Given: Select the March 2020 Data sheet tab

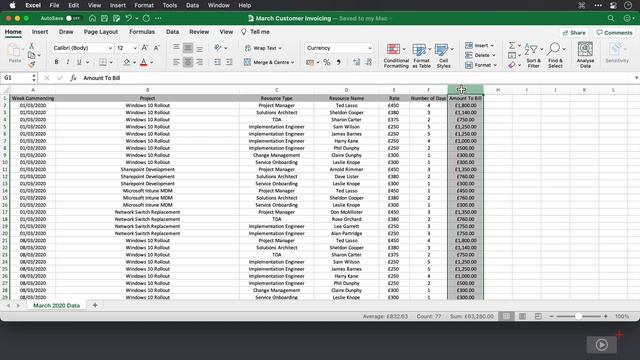Looking at the screenshot, I should pos(56,305).
